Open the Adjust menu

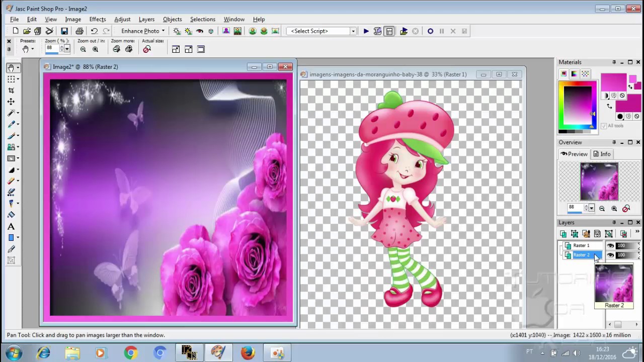(122, 19)
